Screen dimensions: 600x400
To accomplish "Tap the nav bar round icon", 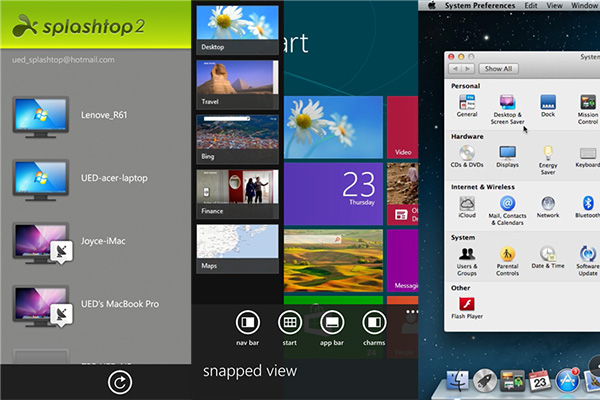I will point(248,322).
